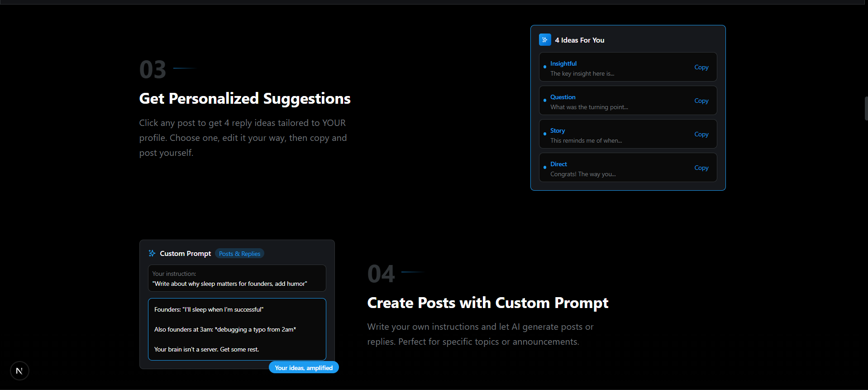The image size is (868, 390).
Task: Select the 'Direct' idea label
Action: coord(558,164)
